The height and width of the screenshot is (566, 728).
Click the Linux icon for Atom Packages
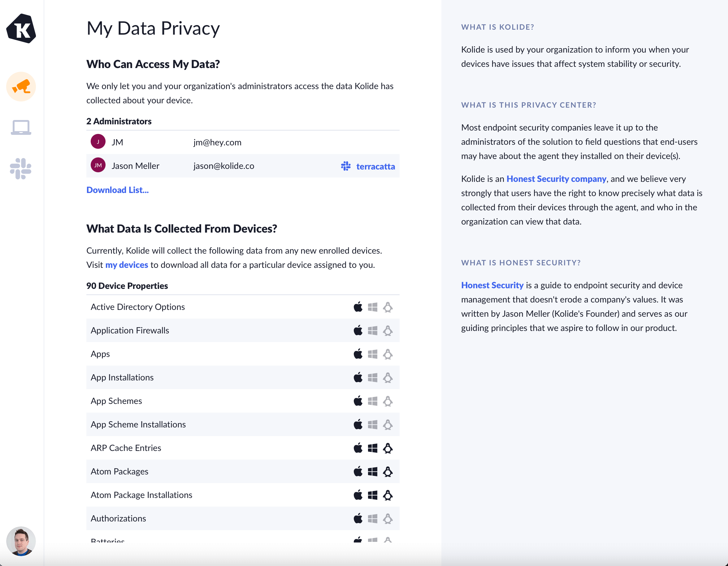(x=388, y=472)
